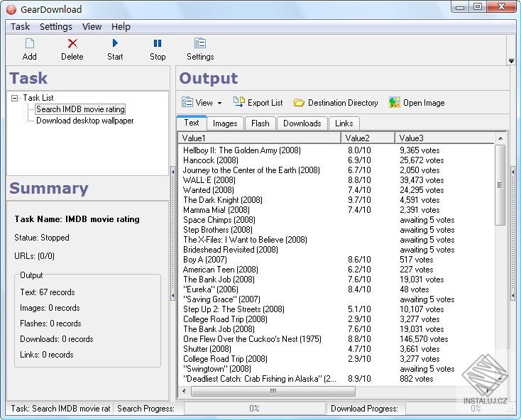Click the lower left splitter arrow
Viewport: 521px width, 420px height.
coord(172,295)
